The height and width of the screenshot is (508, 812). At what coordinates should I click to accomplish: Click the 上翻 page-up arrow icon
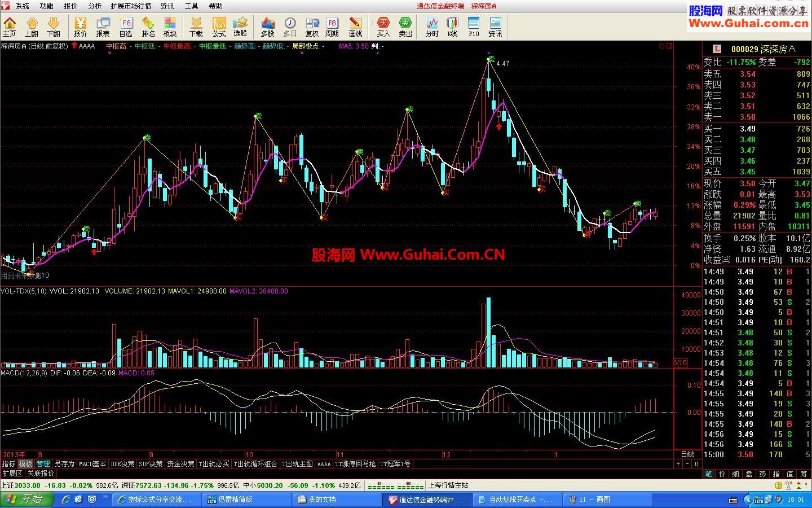(32, 26)
